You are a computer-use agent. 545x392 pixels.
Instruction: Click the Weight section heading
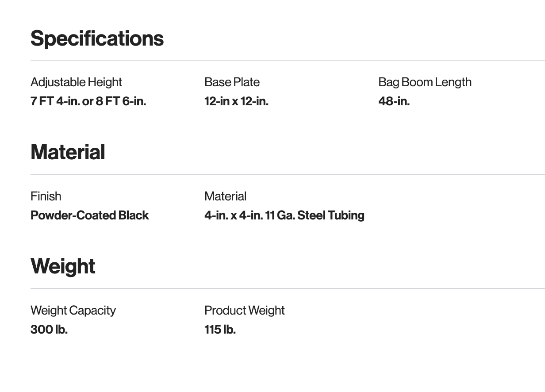coord(63,266)
